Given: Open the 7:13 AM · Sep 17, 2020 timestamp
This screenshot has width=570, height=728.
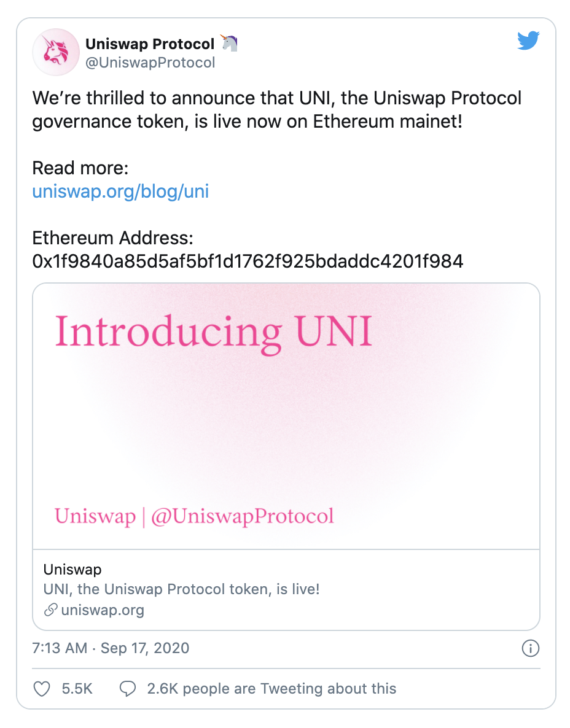Looking at the screenshot, I should [x=111, y=648].
